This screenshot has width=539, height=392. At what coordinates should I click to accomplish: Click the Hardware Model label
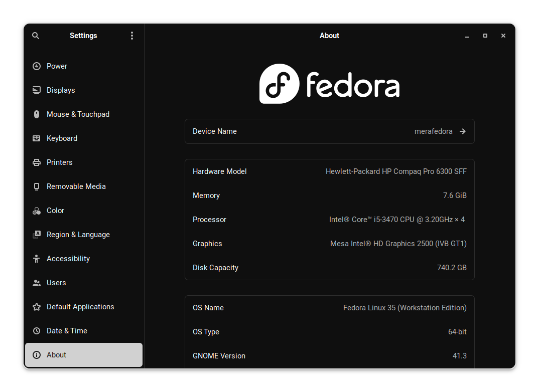pyautogui.click(x=220, y=171)
